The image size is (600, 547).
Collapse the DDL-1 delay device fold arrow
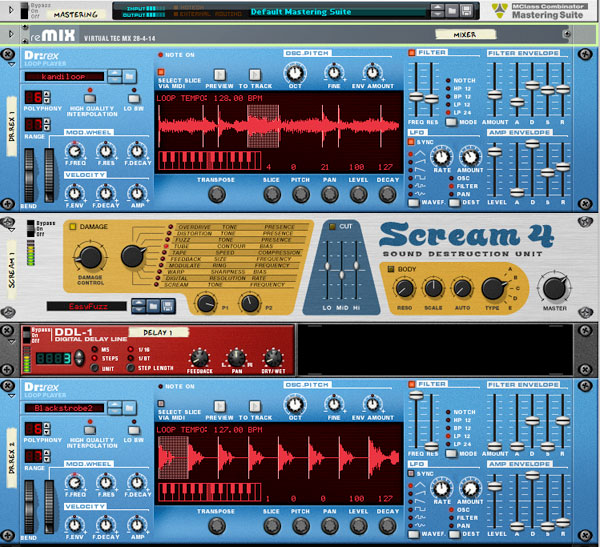tap(12, 341)
